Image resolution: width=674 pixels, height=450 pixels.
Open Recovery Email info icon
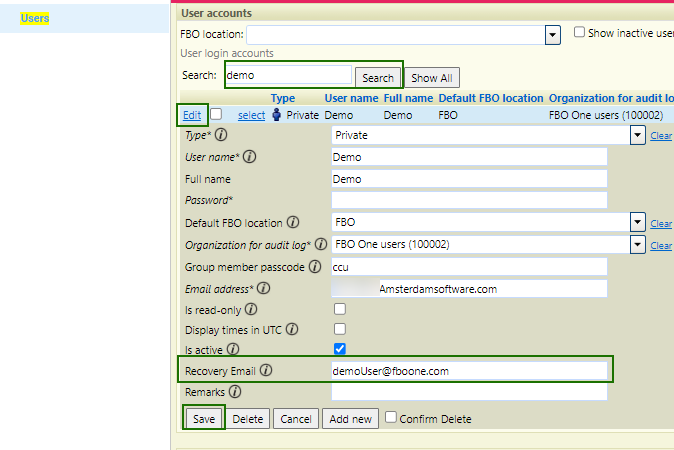click(266, 370)
